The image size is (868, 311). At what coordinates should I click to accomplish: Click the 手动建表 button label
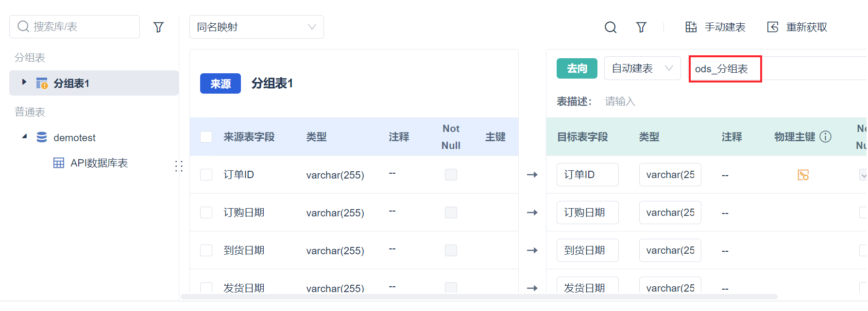coord(725,27)
